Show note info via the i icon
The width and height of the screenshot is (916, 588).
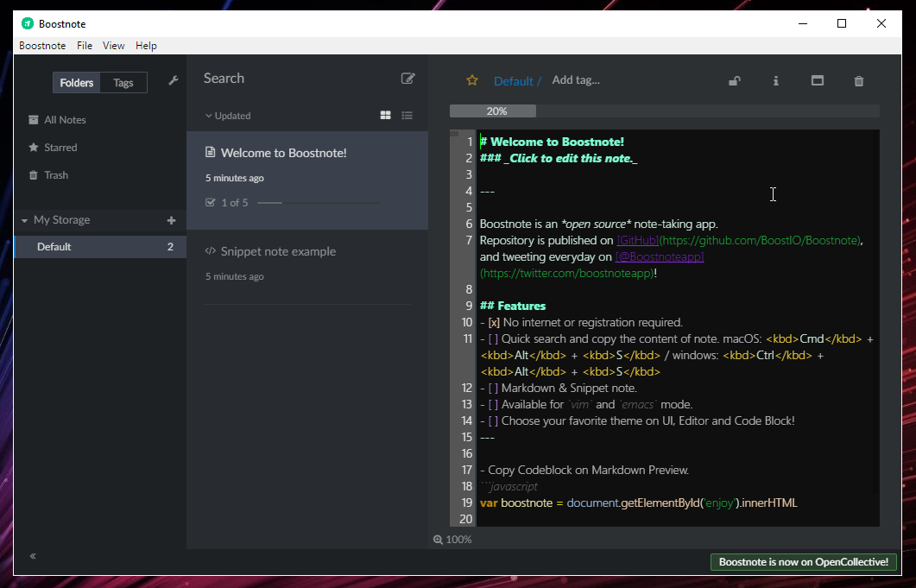click(776, 80)
